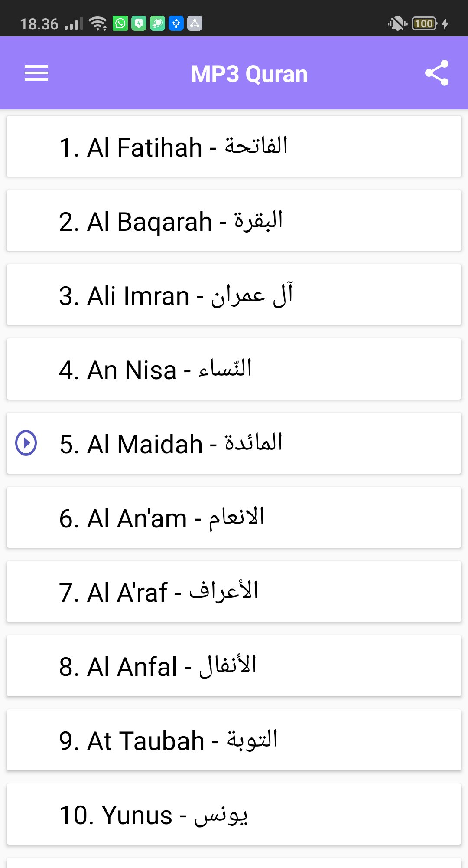Viewport: 468px width, 868px height.
Task: Tap the green shield notification icon
Action: coord(139,23)
